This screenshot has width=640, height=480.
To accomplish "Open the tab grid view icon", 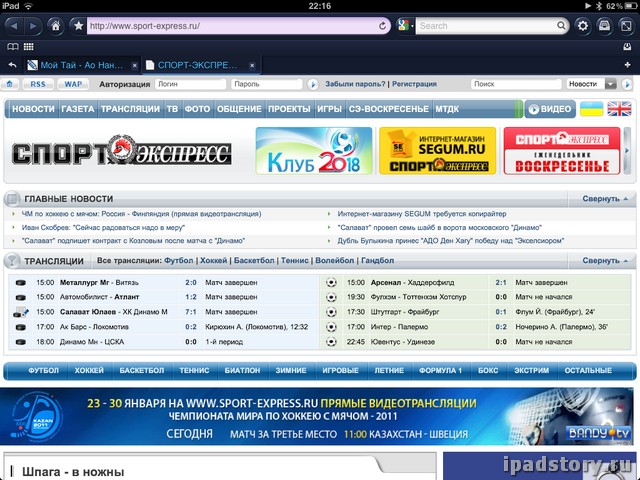I will (x=29, y=47).
